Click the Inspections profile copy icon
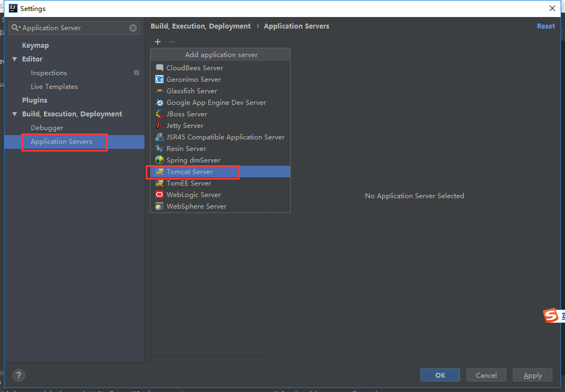Screen dimensions: 565x392 pyautogui.click(x=136, y=72)
